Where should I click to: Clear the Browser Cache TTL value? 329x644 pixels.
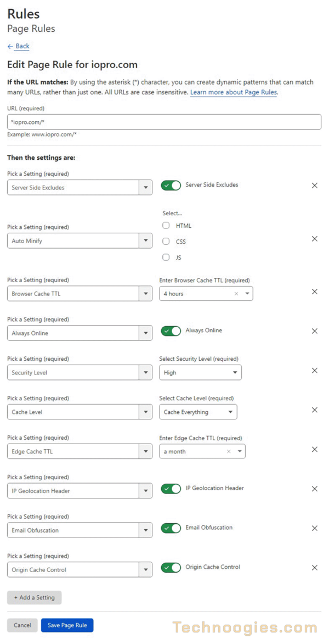point(236,294)
